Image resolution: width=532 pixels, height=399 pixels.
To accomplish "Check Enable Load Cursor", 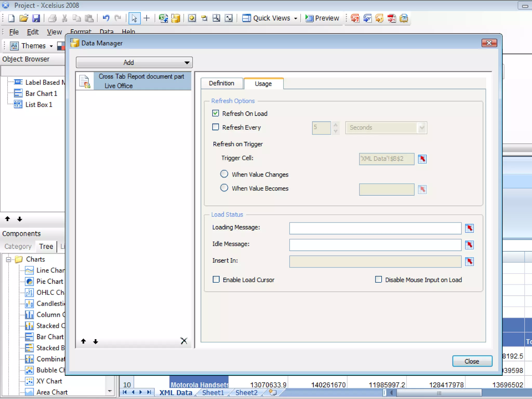I will [216, 280].
